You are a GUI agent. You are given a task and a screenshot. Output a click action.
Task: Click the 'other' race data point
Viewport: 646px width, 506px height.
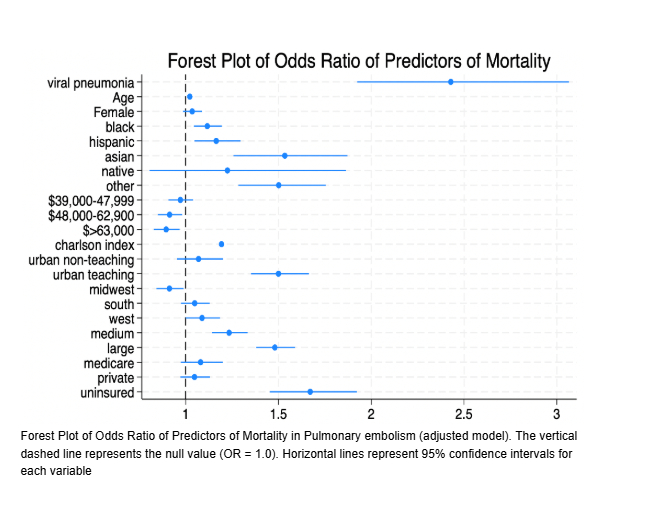pos(278,185)
